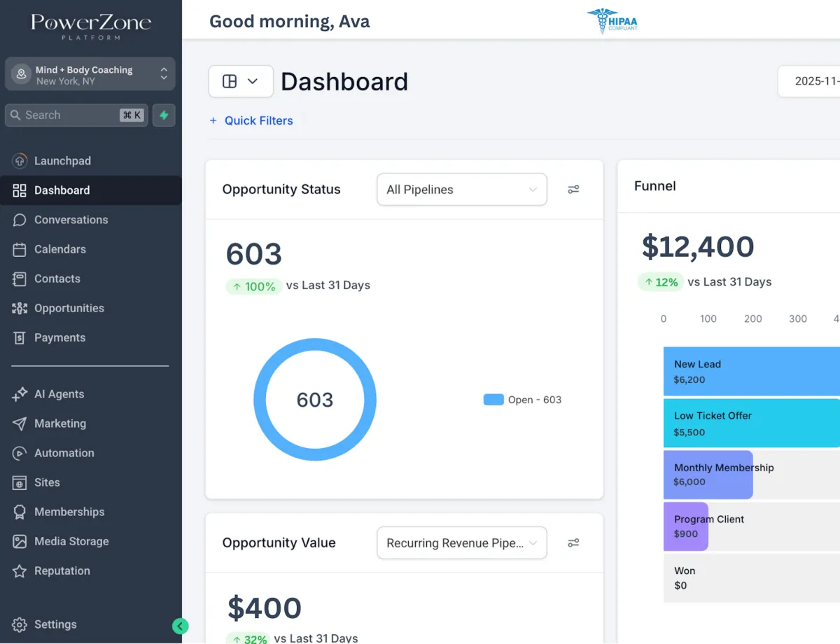The image size is (840, 644).
Task: Click the Marketing paper plane icon
Action: (20, 423)
